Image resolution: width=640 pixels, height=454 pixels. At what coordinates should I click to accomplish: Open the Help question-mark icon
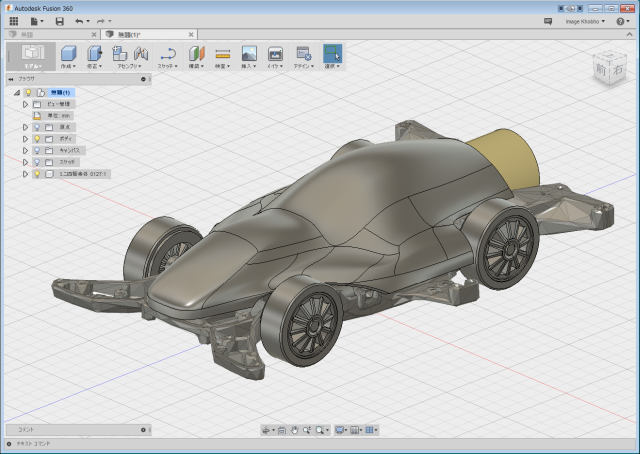(620, 21)
